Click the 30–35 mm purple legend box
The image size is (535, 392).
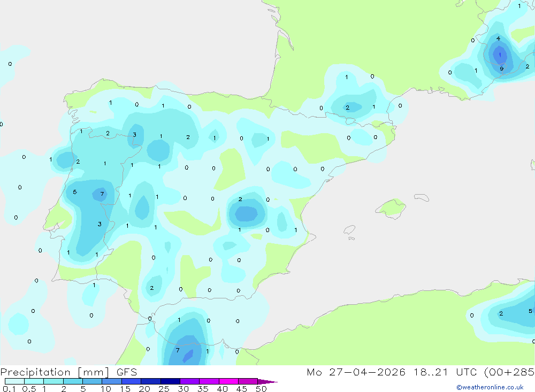tap(190, 381)
